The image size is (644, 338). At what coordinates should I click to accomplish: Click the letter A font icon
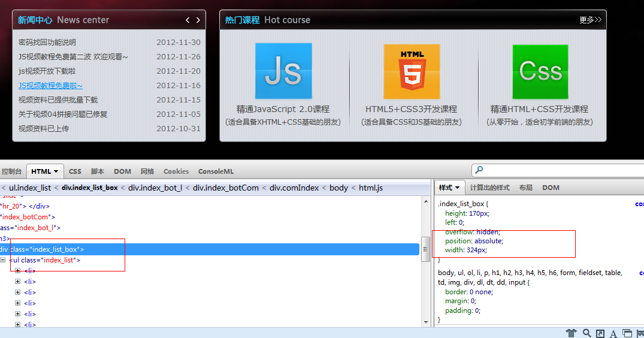tap(613, 333)
